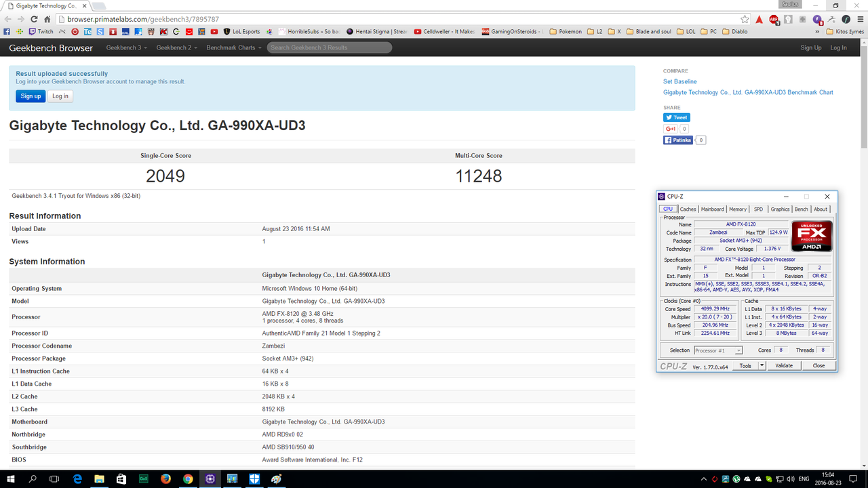Viewport: 868px width, 488px height.
Task: Open the YouTube bookmark icon
Action: point(214,31)
